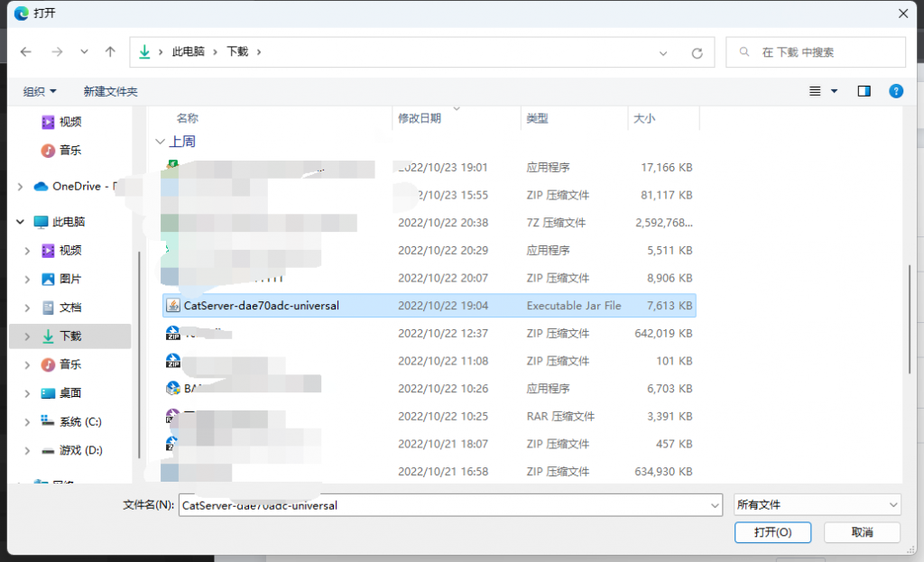The height and width of the screenshot is (562, 924).
Task: Refresh the folder view
Action: 697,51
